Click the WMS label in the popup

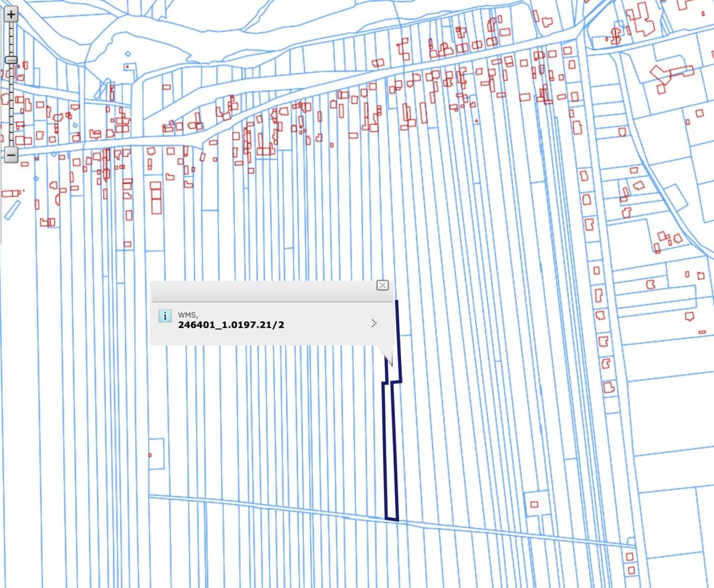pyautogui.click(x=188, y=315)
